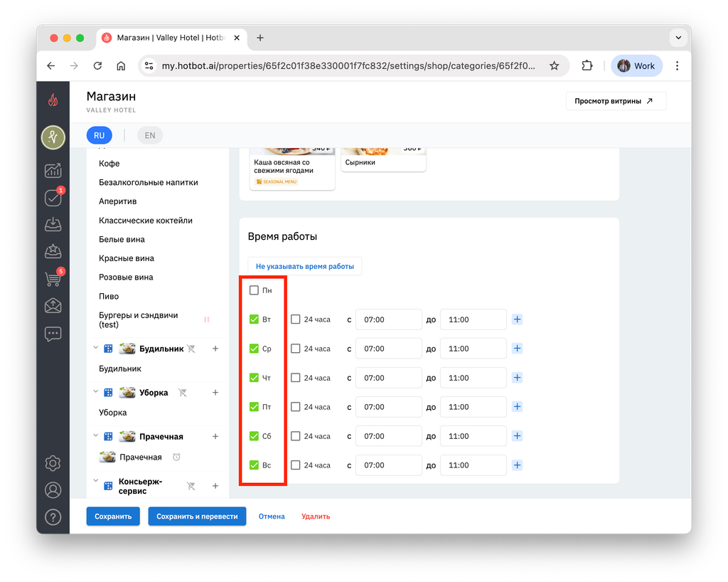
Task: Select Классические коктейли category
Action: click(146, 221)
